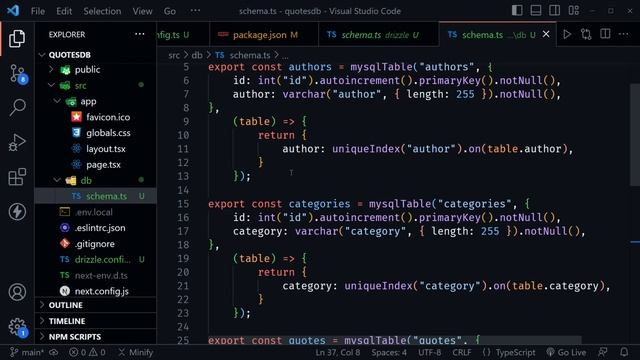
Task: Open the overflow menu ellipsis in menu bar
Action: tap(196, 11)
